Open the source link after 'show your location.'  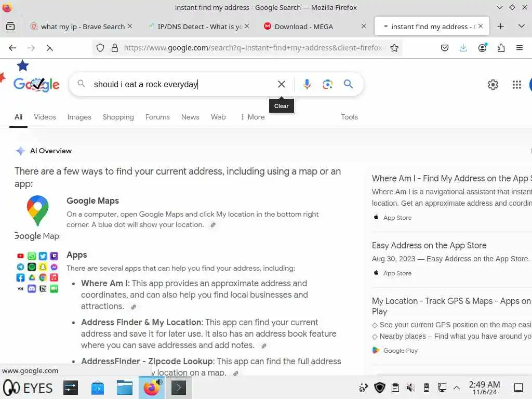213,225
